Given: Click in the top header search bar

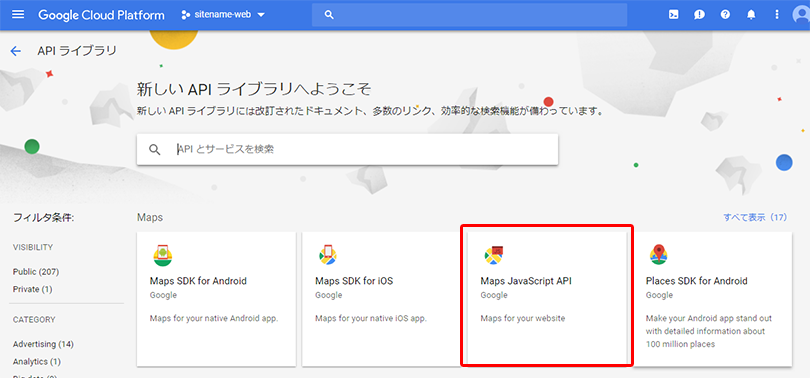Looking at the screenshot, I should click(469, 14).
